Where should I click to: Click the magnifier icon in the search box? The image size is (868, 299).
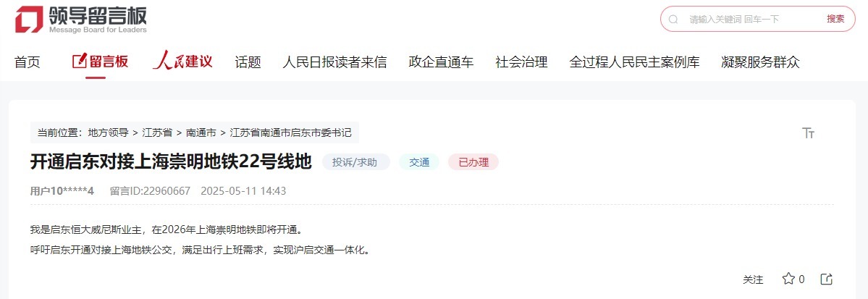pyautogui.click(x=673, y=20)
